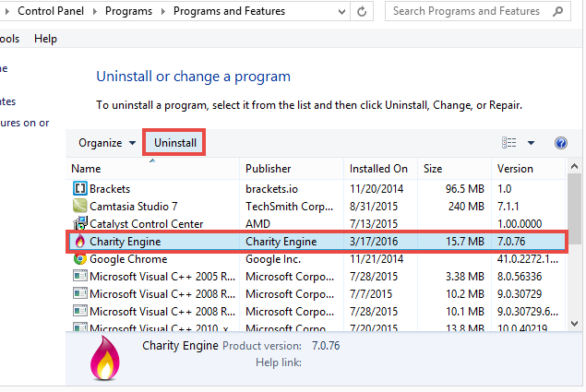586x392 pixels.
Task: Select Microsoft Visual C++ 2005 R... entry
Action: [162, 277]
